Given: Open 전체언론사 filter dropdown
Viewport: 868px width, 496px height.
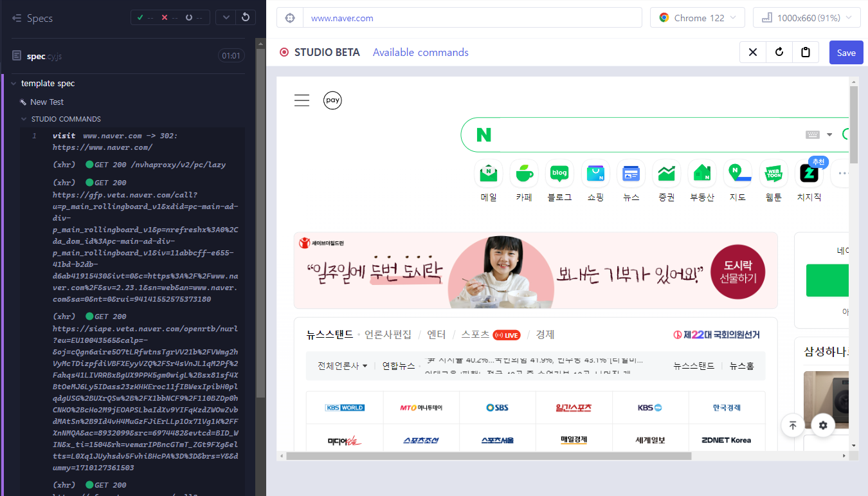Looking at the screenshot, I should click(343, 366).
